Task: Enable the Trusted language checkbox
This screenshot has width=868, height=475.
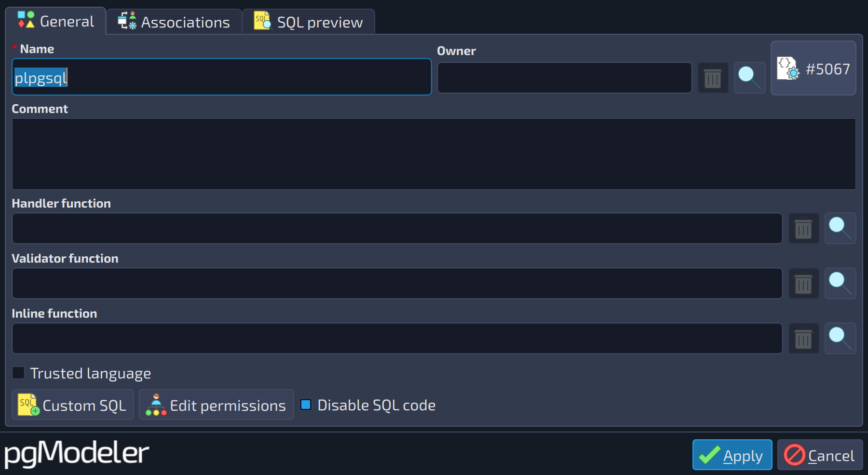Action: coord(18,373)
